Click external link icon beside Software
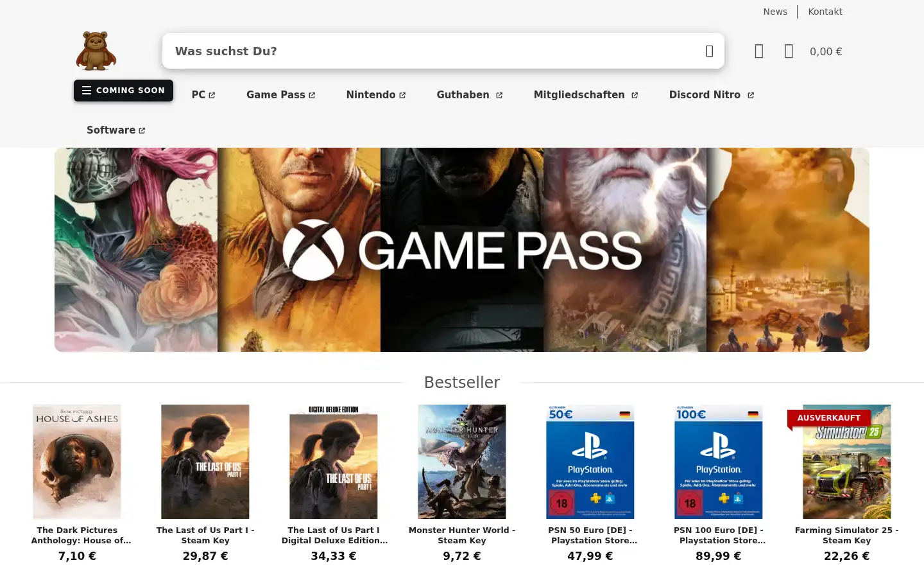The image size is (924, 578). [142, 130]
